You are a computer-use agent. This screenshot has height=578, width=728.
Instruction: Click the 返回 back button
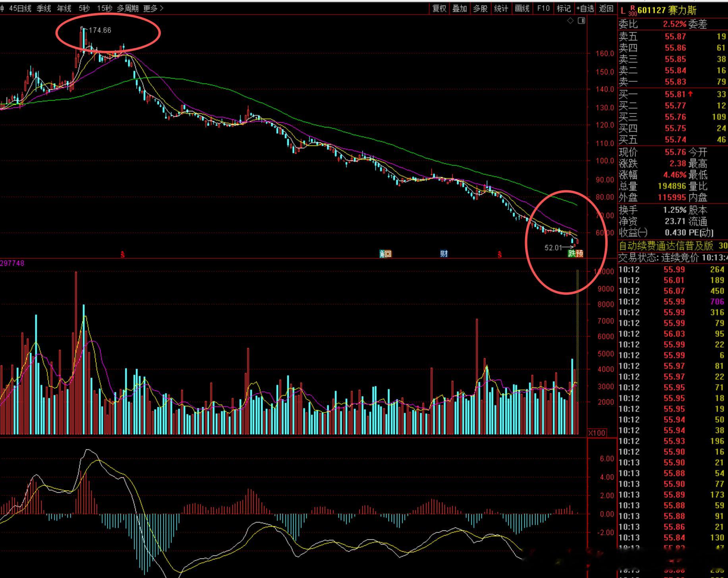tap(606, 8)
